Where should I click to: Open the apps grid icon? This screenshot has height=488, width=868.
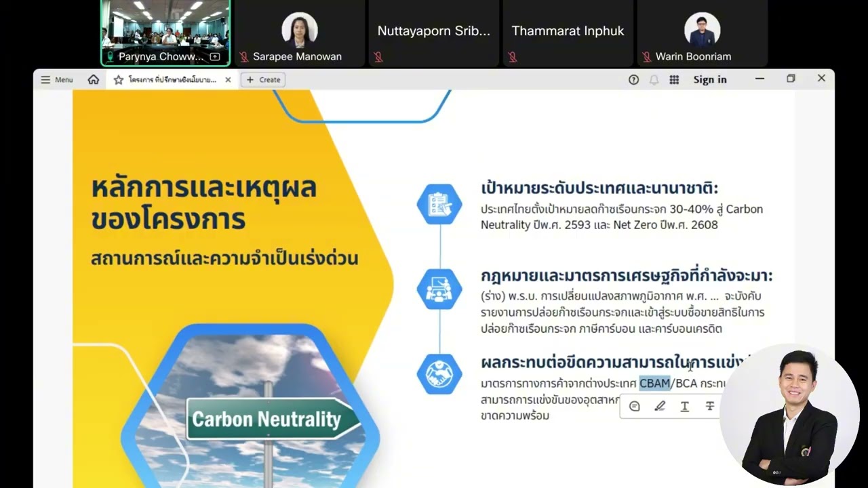674,79
